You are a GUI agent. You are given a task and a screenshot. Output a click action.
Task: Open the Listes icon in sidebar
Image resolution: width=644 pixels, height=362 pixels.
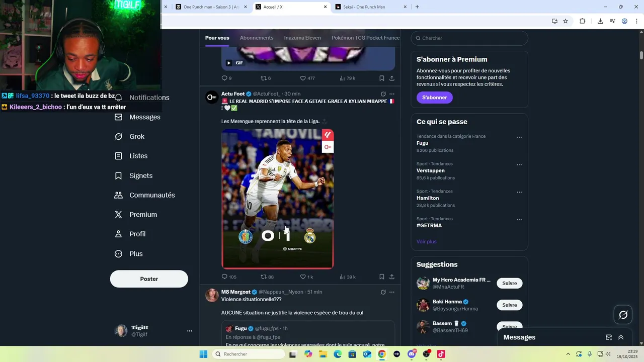(118, 156)
